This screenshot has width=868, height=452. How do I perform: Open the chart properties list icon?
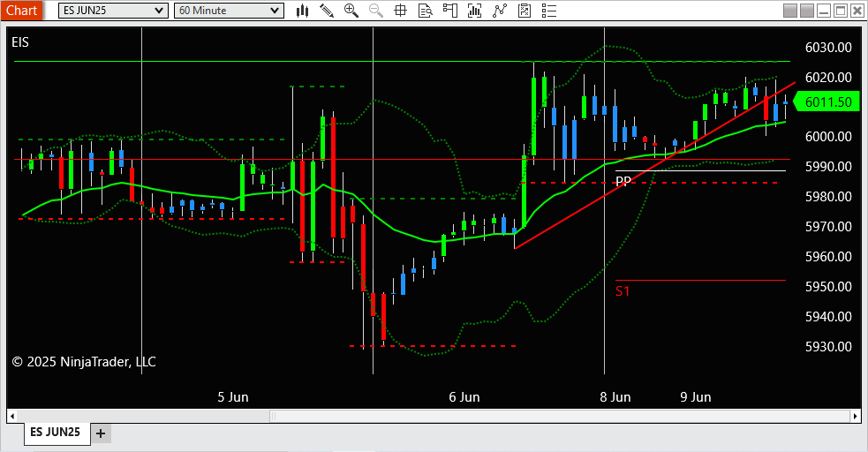click(x=548, y=11)
